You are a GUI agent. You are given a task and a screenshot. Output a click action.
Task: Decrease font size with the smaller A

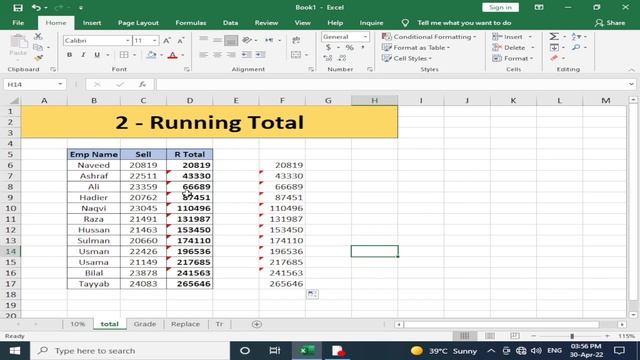[180, 40]
